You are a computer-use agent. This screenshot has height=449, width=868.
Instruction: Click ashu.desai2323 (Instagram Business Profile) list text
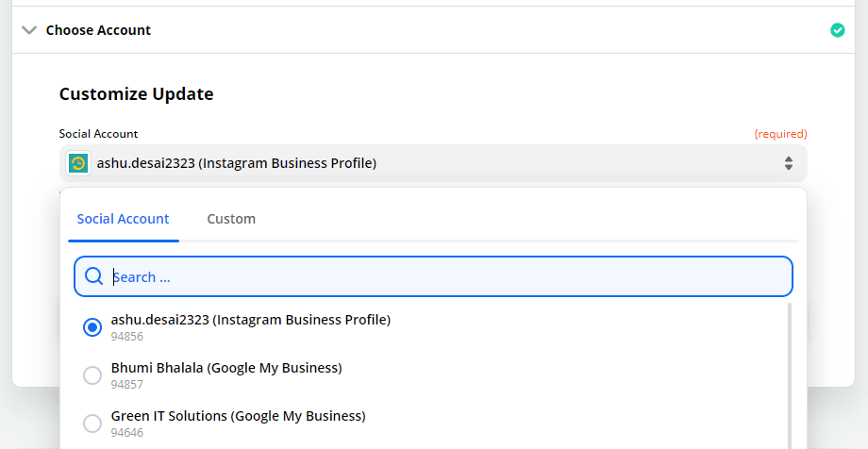point(251,320)
